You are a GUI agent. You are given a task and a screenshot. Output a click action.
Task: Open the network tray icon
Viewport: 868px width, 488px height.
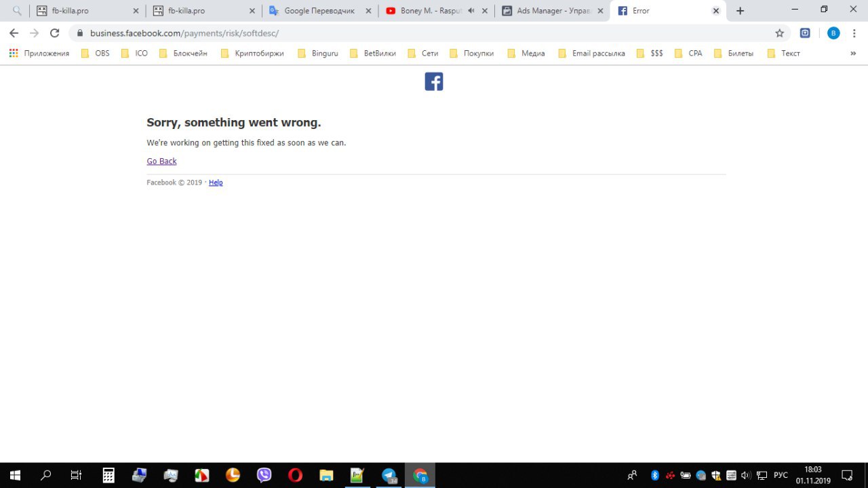[x=762, y=475]
